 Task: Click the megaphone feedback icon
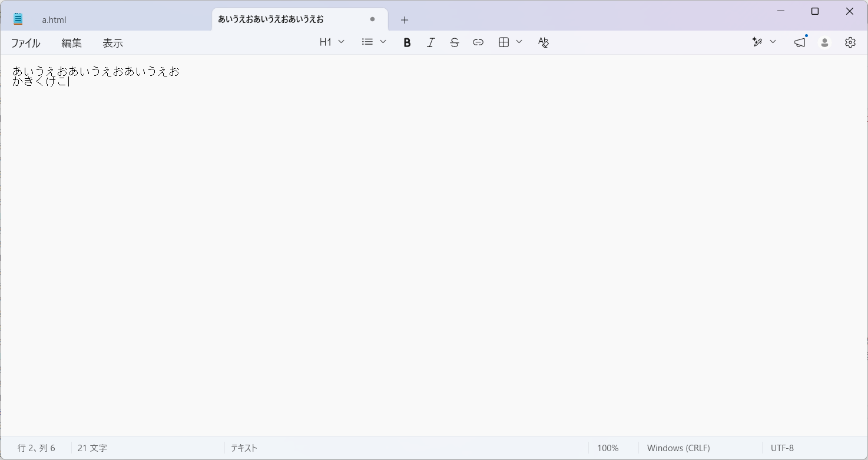(x=800, y=42)
